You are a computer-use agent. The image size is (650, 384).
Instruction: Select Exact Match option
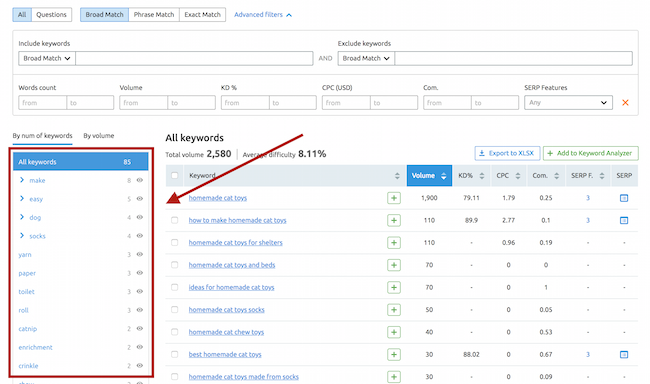click(x=202, y=15)
